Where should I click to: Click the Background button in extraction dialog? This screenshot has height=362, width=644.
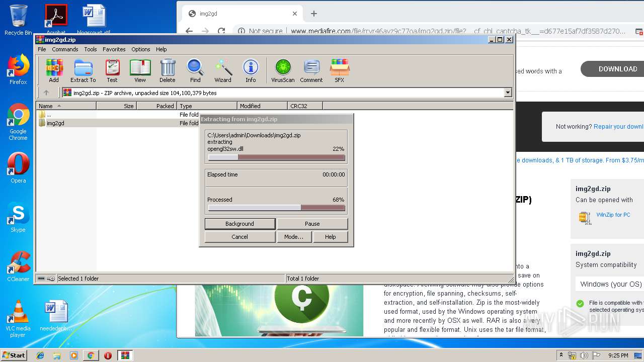click(240, 224)
